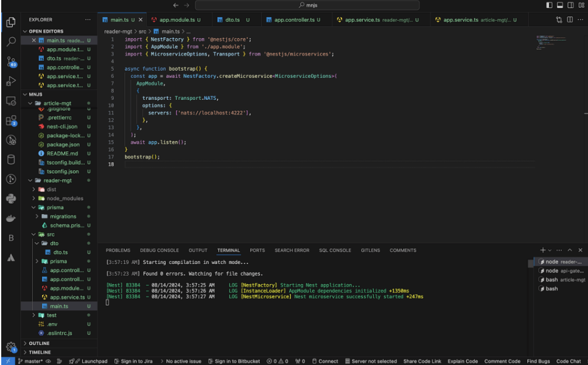Select the bash article-mgt terminal instance

tap(561, 280)
